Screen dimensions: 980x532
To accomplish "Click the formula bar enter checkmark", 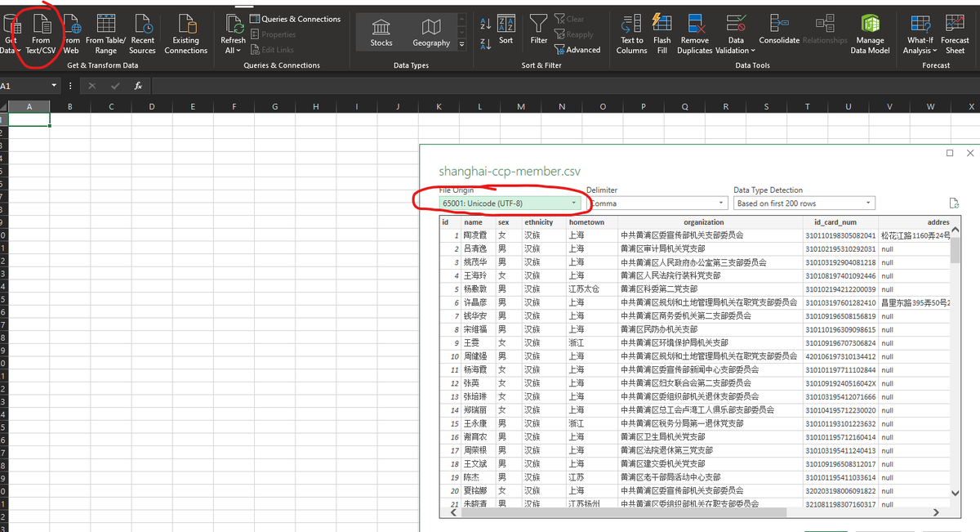I will [115, 86].
